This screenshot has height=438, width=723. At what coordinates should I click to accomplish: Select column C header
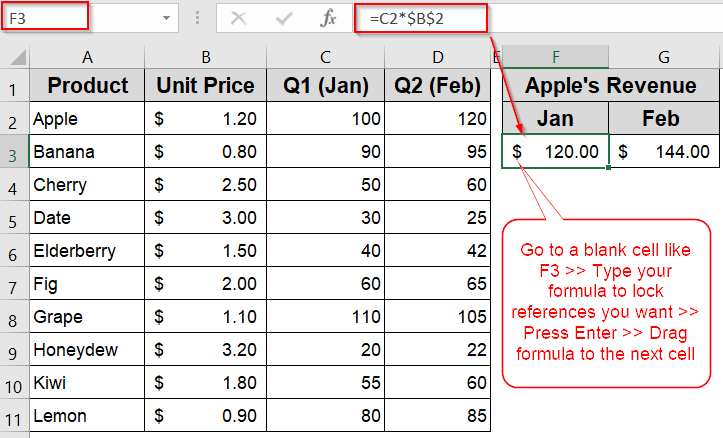tap(326, 57)
